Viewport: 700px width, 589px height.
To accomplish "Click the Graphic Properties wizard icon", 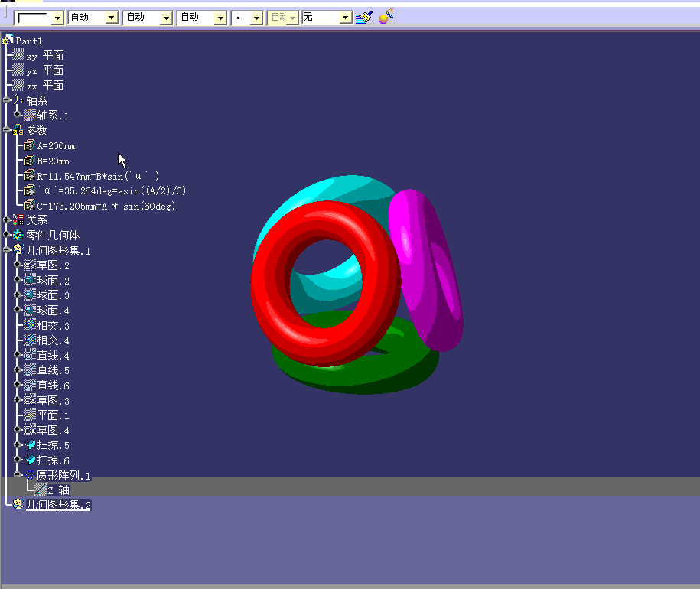I will 386,17.
